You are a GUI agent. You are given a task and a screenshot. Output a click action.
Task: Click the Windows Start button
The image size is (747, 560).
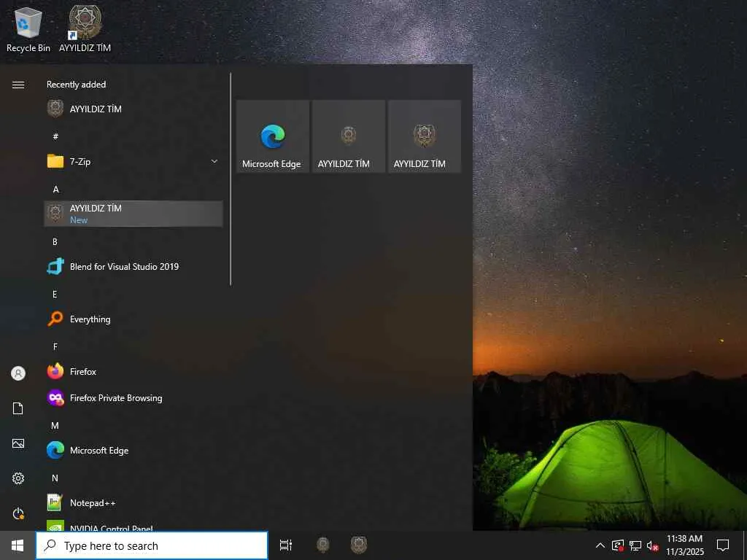18,545
